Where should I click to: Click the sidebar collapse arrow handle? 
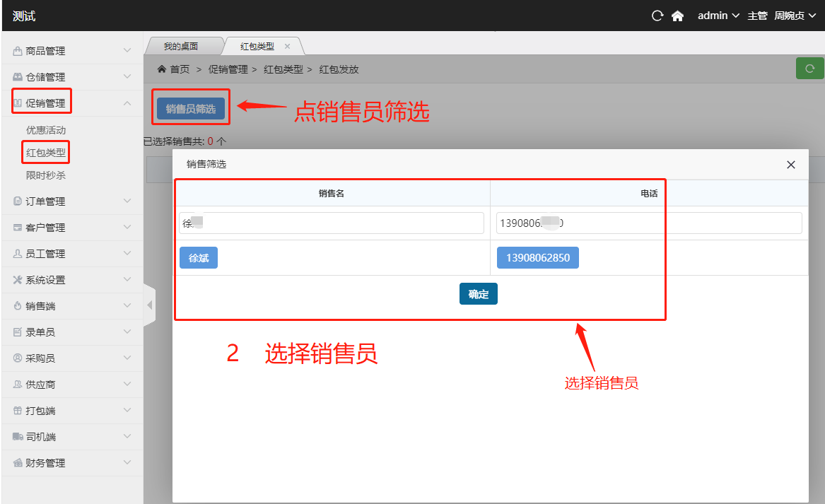pos(149,305)
